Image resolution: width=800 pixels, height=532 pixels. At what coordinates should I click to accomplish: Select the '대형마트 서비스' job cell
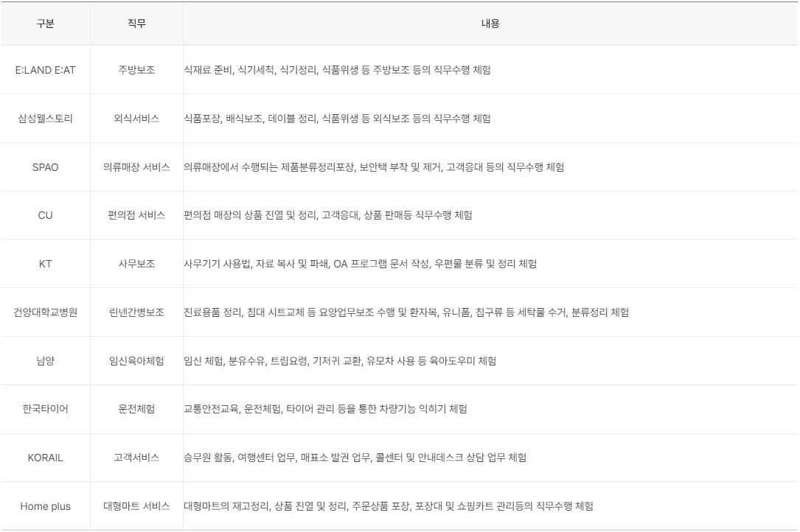point(136,506)
